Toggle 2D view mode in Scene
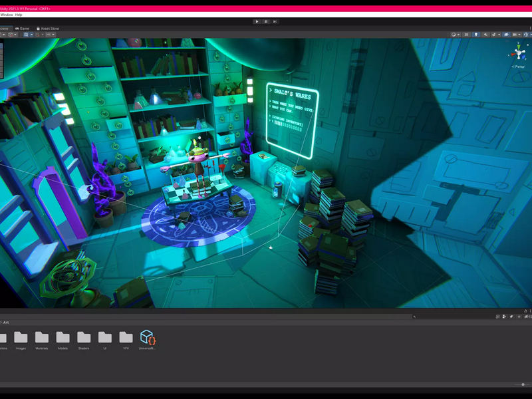Viewport: 532px width, 399px height. tap(467, 35)
